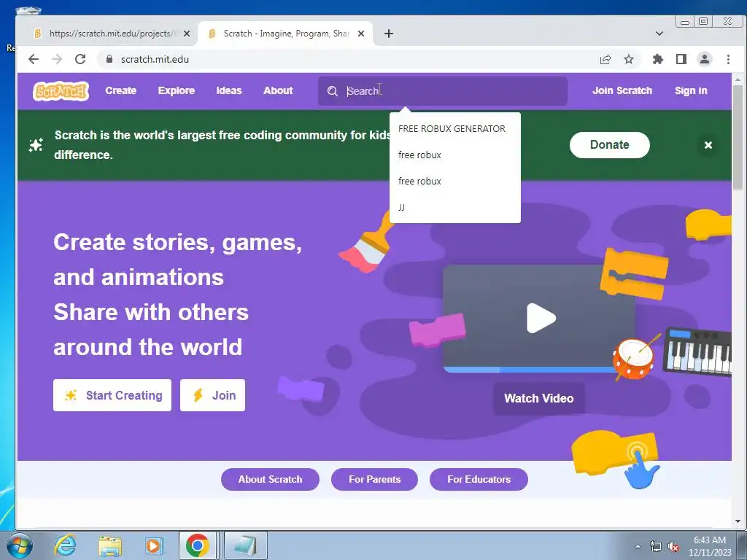Open Chrome three-dot menu
Image resolution: width=747 pixels, height=560 pixels.
[728, 59]
